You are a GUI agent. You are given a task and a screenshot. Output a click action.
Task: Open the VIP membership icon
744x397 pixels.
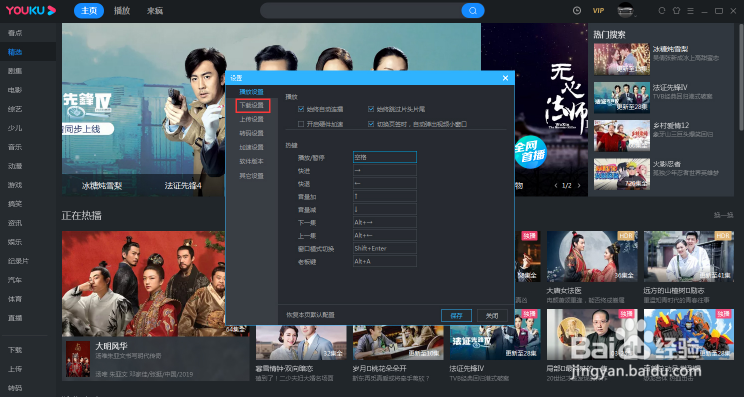pyautogui.click(x=598, y=10)
